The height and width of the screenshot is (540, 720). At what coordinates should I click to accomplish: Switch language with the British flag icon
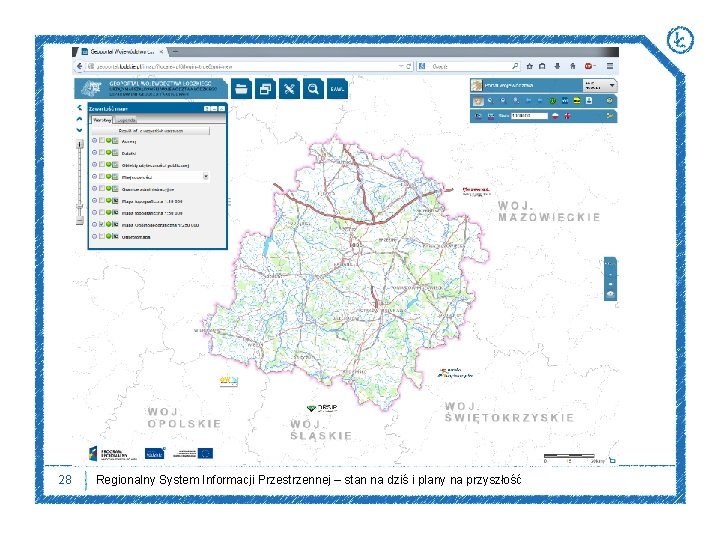(x=568, y=116)
